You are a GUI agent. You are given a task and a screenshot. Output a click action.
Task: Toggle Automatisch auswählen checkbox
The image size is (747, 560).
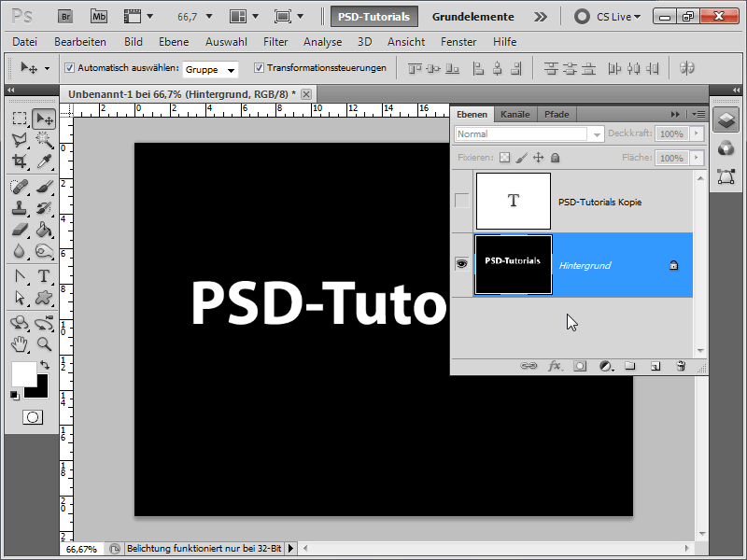[69, 68]
